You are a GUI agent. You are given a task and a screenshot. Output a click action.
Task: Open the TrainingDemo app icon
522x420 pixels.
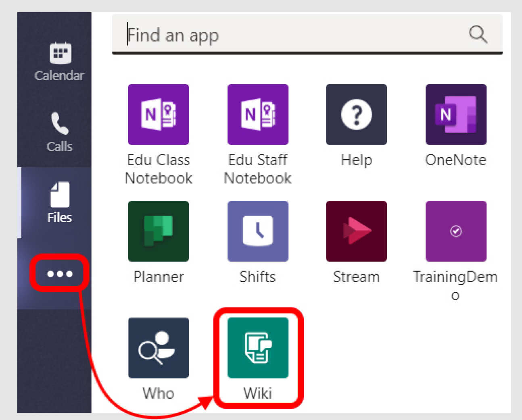[x=456, y=231]
